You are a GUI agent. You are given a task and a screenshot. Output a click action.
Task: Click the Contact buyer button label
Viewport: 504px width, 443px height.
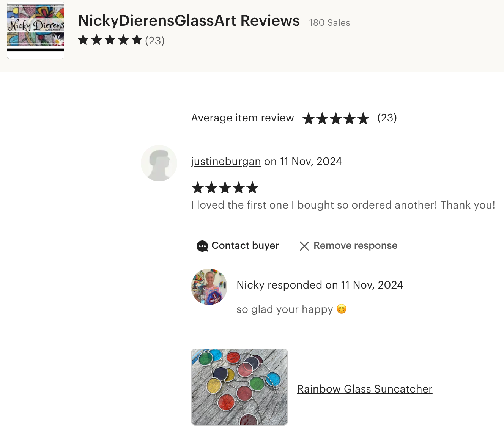point(245,246)
